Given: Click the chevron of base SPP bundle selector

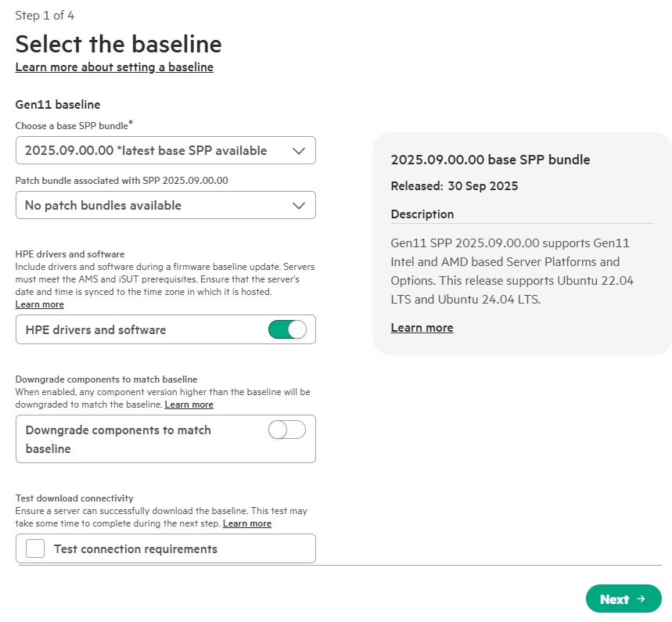Looking at the screenshot, I should [x=298, y=151].
